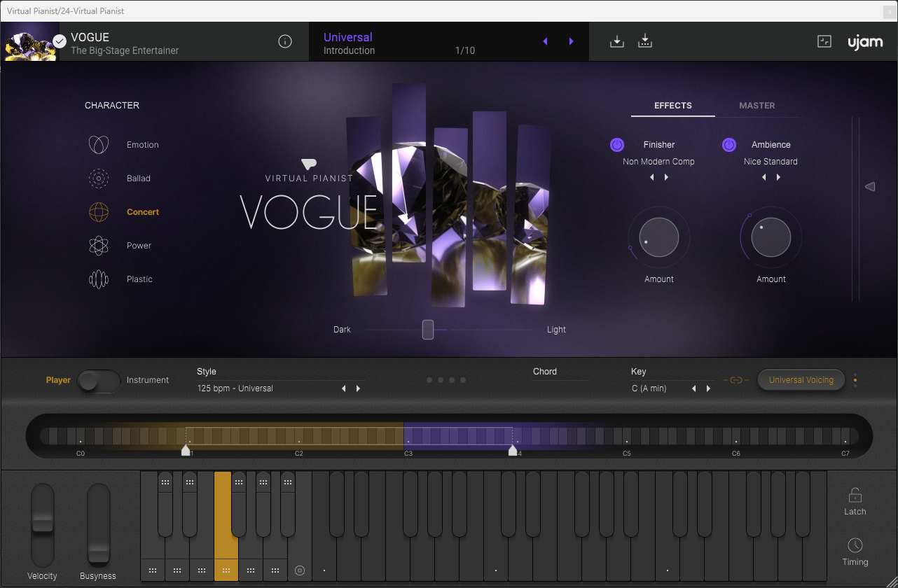Image resolution: width=898 pixels, height=588 pixels.
Task: Enable the Latch function
Action: click(855, 500)
